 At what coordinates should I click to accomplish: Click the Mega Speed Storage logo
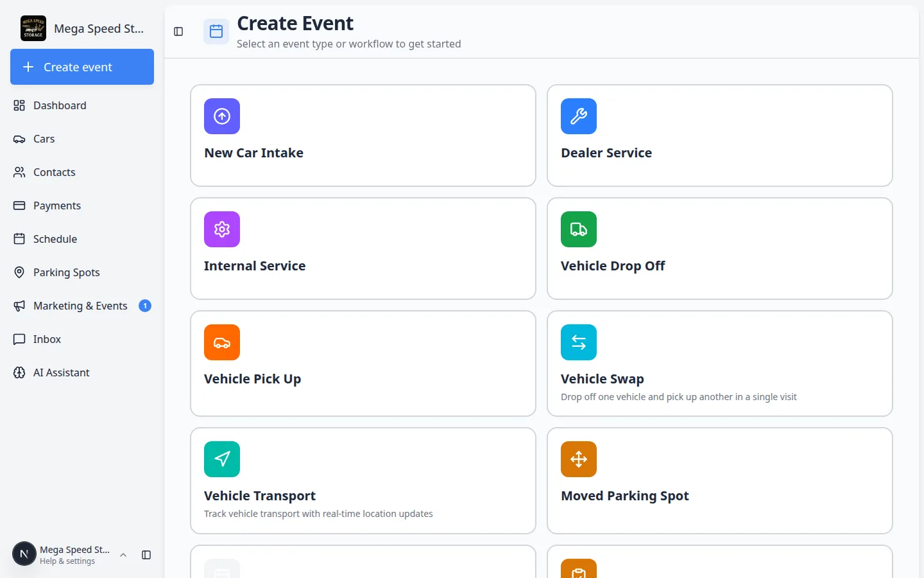(33, 28)
